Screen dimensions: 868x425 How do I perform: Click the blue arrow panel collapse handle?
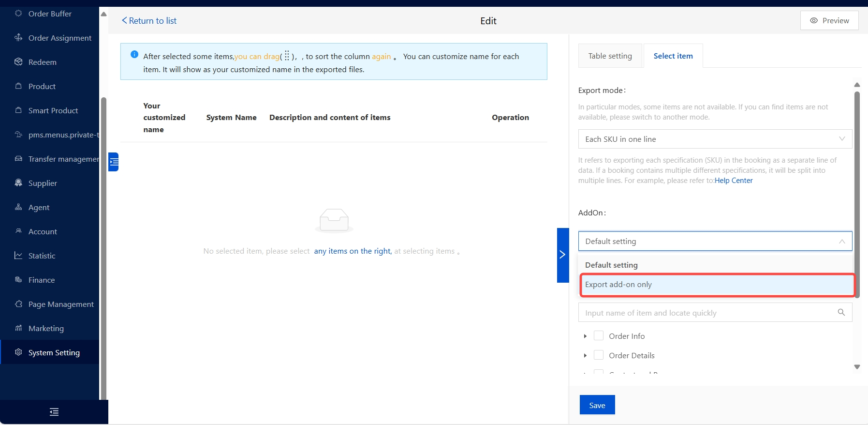pyautogui.click(x=562, y=255)
